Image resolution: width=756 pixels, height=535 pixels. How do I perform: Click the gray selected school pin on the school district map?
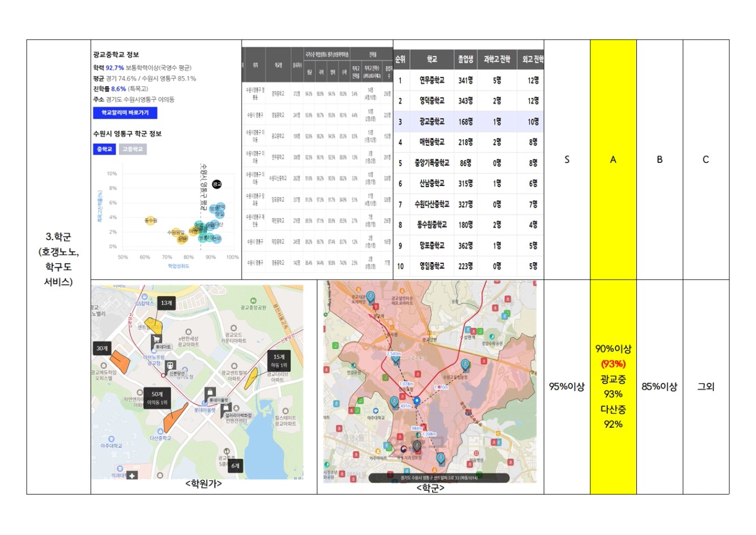pos(417,445)
